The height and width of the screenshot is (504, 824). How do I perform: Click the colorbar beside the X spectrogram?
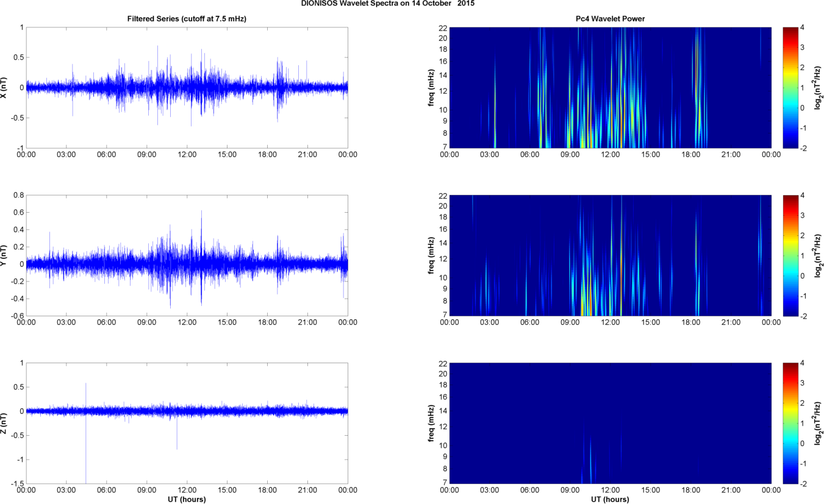789,88
